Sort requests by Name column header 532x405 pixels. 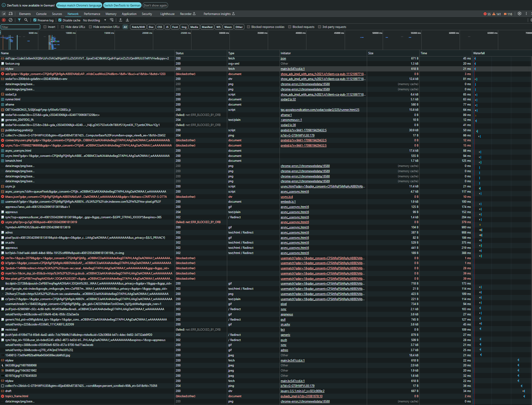(87, 53)
